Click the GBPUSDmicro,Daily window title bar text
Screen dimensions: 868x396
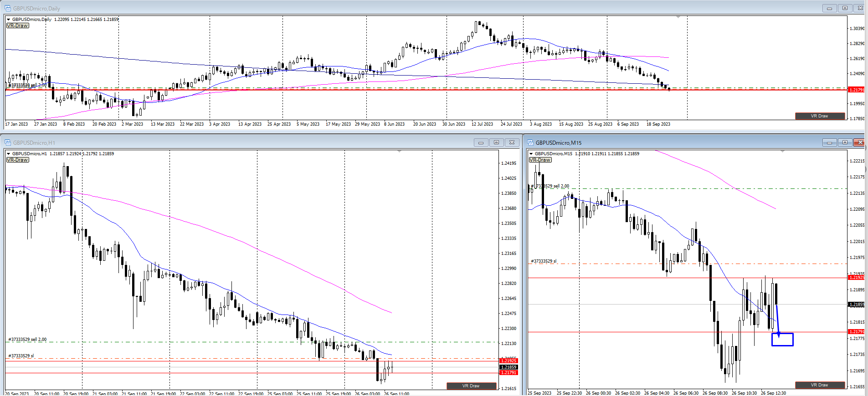point(36,9)
